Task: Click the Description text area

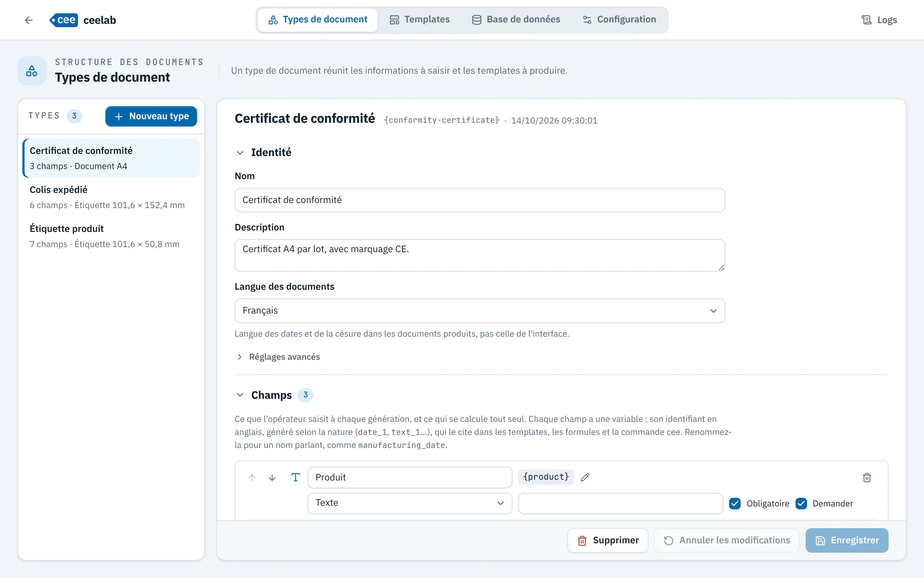Action: [x=480, y=255]
